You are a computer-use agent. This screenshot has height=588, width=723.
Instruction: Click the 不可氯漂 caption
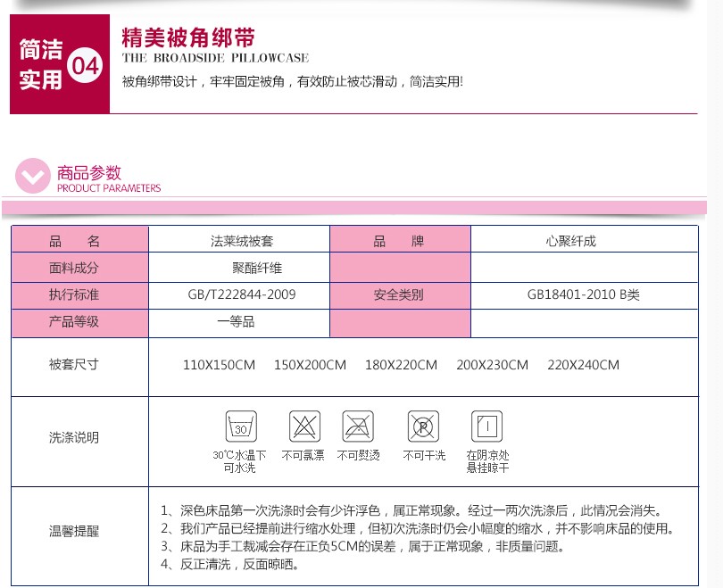303,456
